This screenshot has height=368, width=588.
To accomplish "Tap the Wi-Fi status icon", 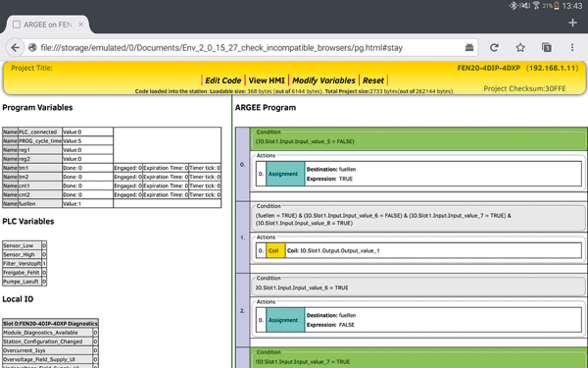I will tap(536, 5).
